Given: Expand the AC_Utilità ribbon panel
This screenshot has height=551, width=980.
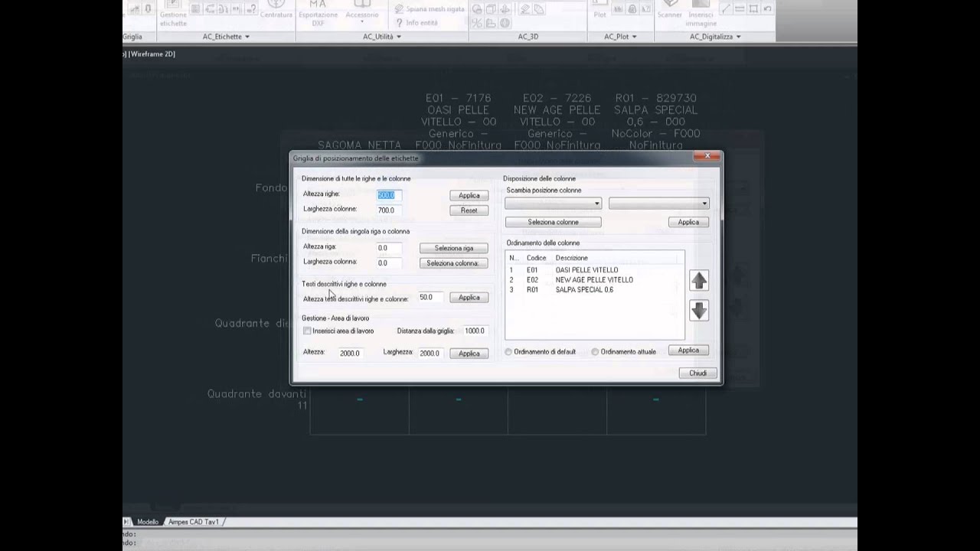Looking at the screenshot, I should point(381,37).
